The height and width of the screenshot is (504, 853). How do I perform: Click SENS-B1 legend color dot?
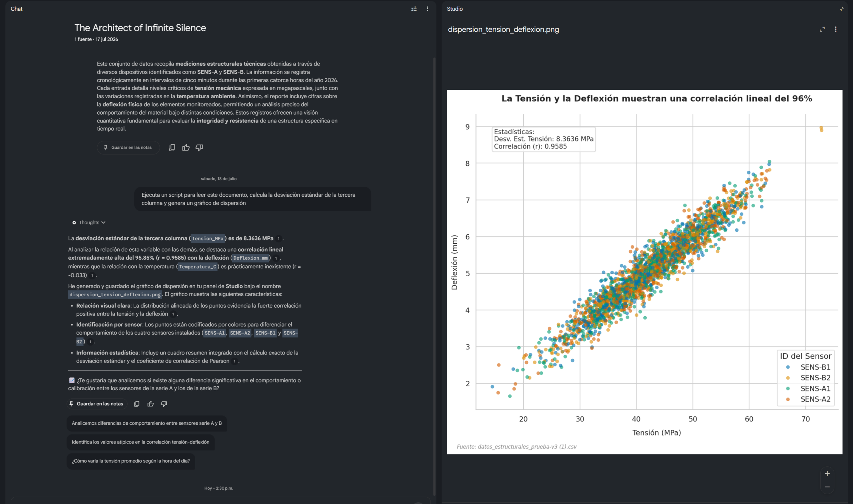[x=788, y=367]
